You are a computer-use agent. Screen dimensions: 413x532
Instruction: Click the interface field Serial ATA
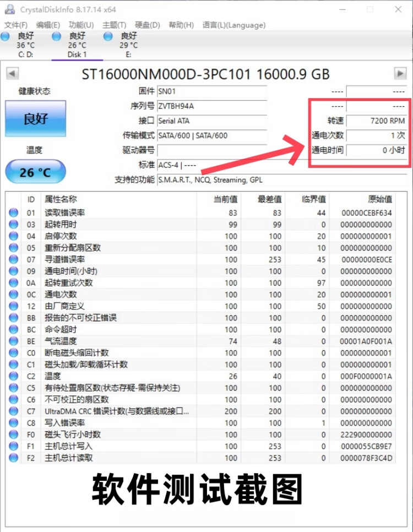[212, 121]
